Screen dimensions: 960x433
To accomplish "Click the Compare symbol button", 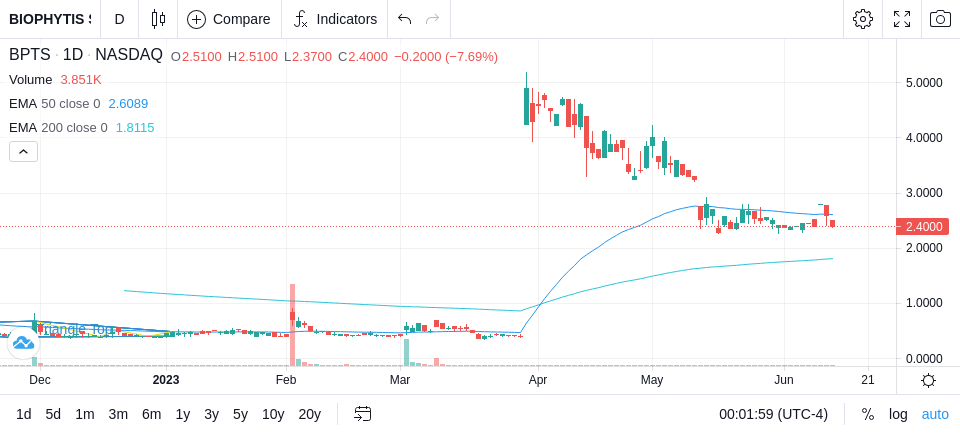I will point(229,19).
